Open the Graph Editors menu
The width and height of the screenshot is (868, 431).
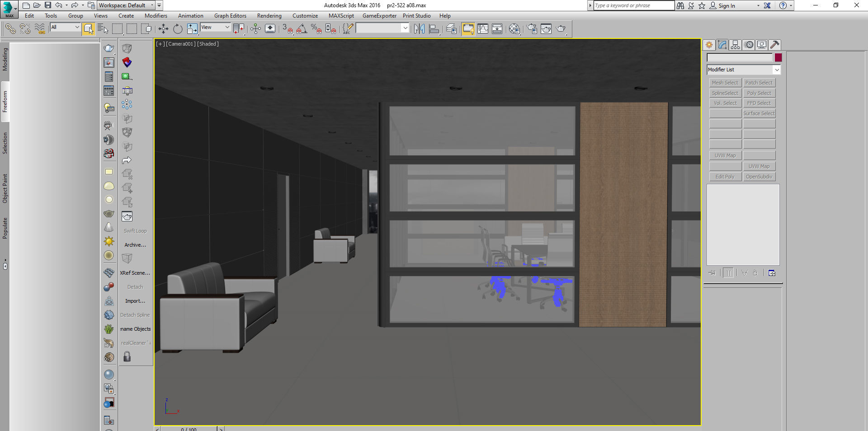[230, 16]
